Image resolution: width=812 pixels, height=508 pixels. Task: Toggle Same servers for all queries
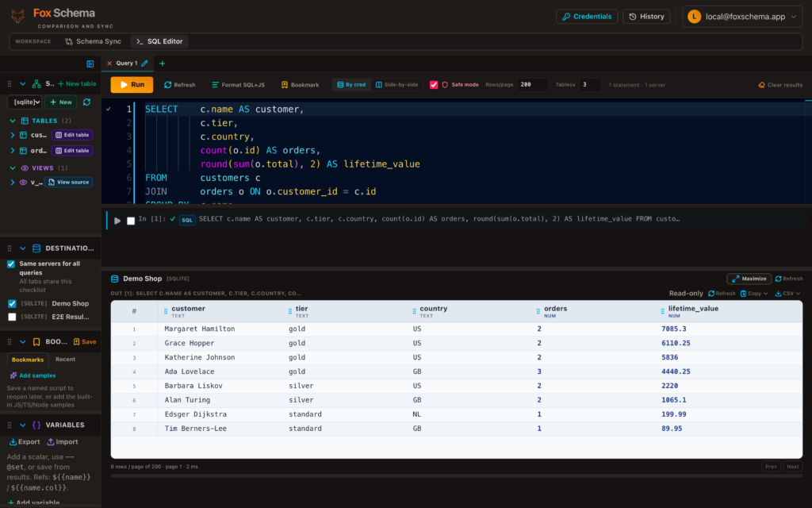11,264
